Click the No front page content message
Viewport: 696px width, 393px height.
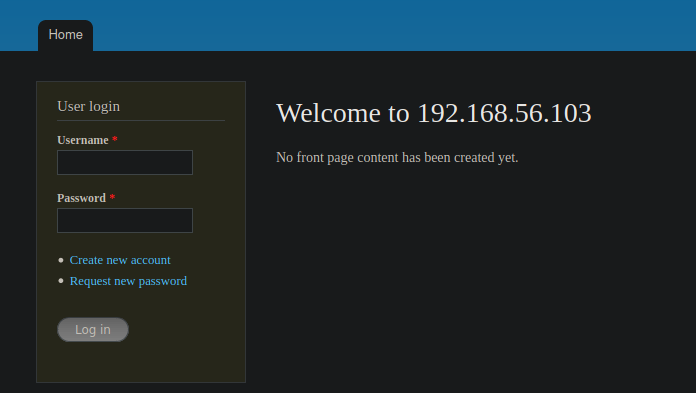coord(397,158)
